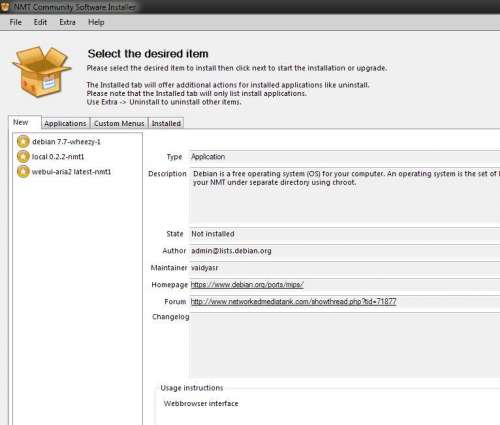500x425 pixels.
Task: Switch to the Applications tab
Action: coord(65,123)
